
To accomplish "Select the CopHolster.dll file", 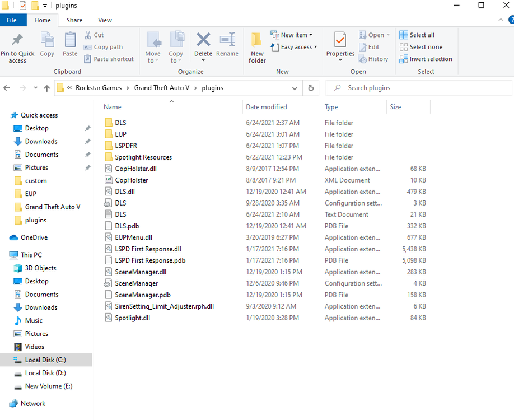I will 135,169.
